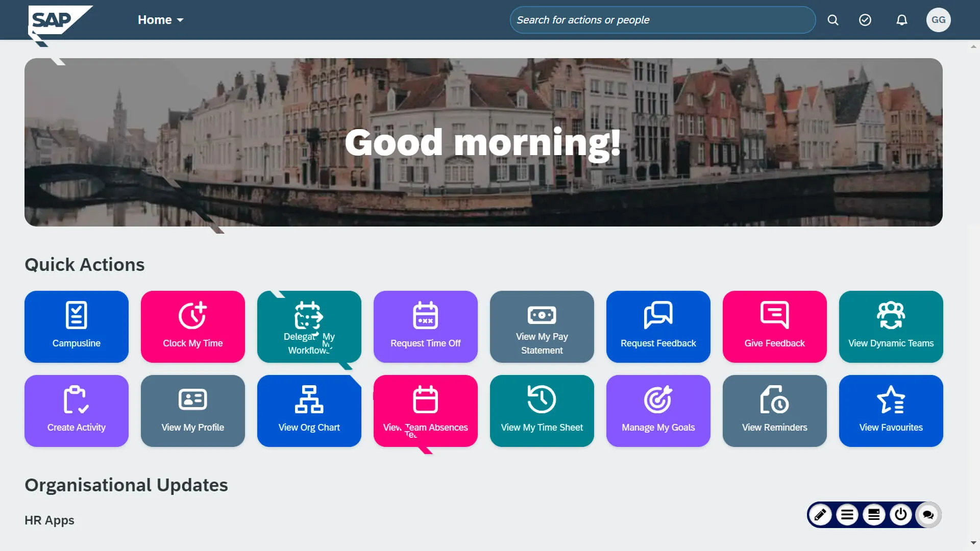Open Clock My Time quick action
This screenshot has width=980, height=551.
coord(193,327)
